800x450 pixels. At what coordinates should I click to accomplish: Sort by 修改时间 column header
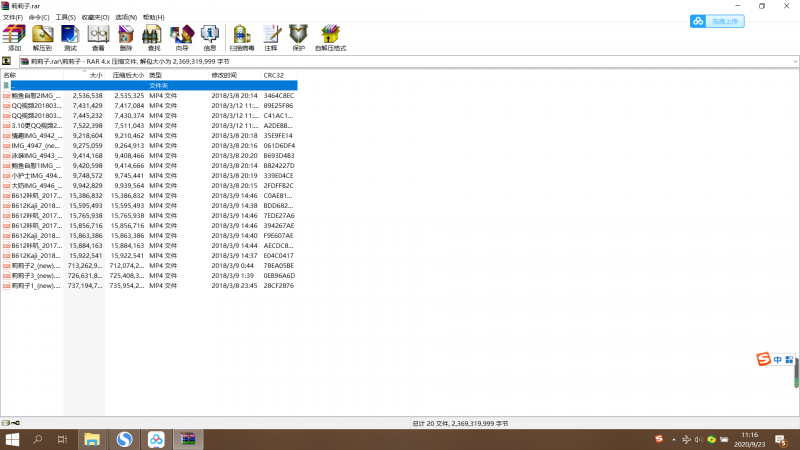(x=224, y=75)
